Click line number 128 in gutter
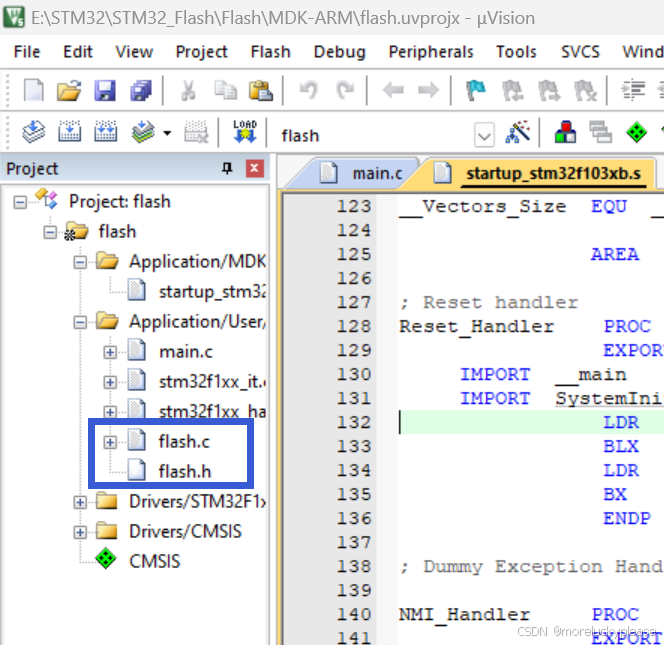The height and width of the screenshot is (645, 664). click(x=354, y=327)
